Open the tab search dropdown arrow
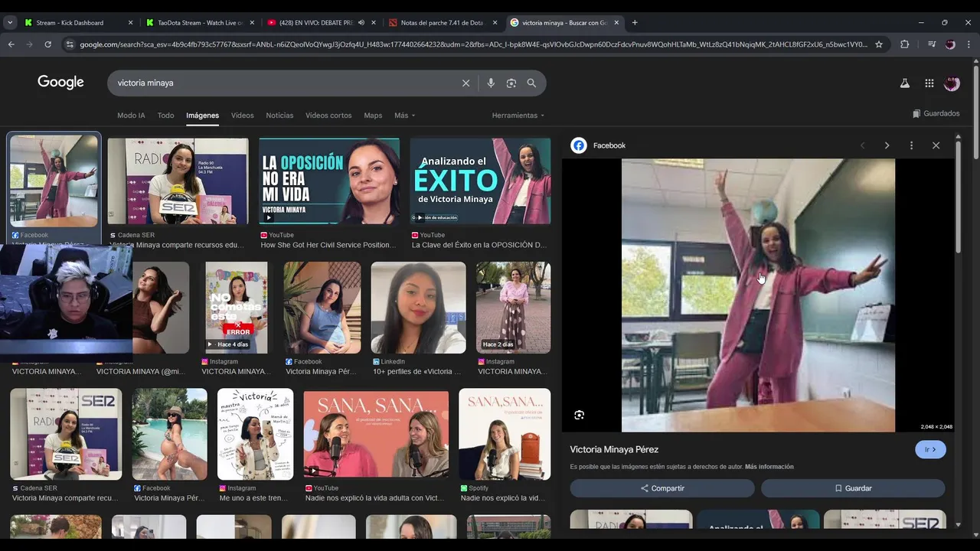This screenshot has width=980, height=551. click(x=10, y=22)
